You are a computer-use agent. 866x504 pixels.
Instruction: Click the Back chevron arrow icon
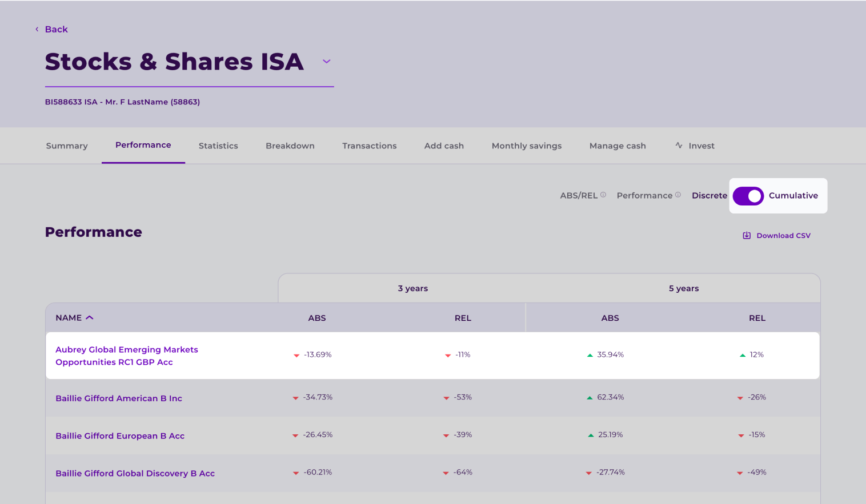coord(37,29)
